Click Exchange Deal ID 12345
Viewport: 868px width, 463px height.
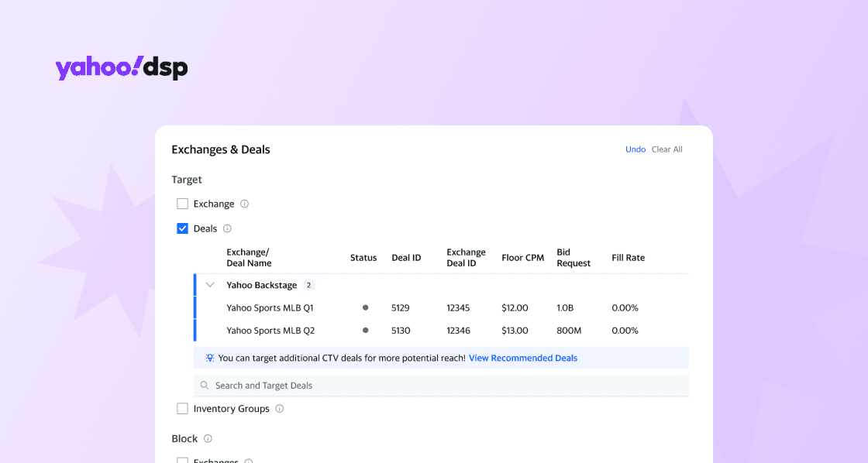coord(458,308)
